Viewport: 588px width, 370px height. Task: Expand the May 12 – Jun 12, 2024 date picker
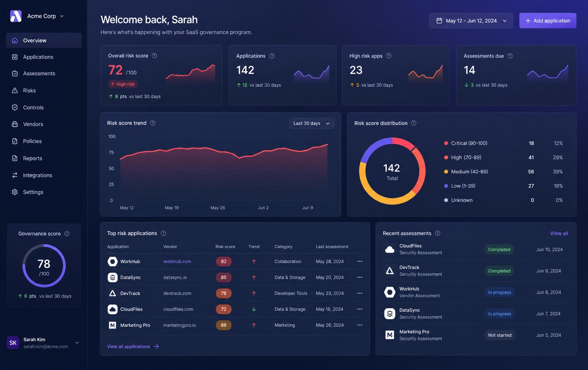pyautogui.click(x=471, y=21)
